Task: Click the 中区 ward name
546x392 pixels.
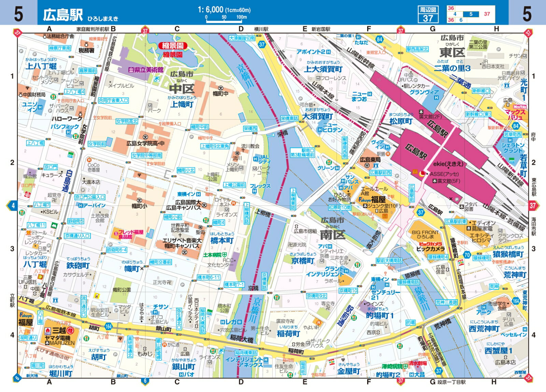Action: click(x=182, y=89)
